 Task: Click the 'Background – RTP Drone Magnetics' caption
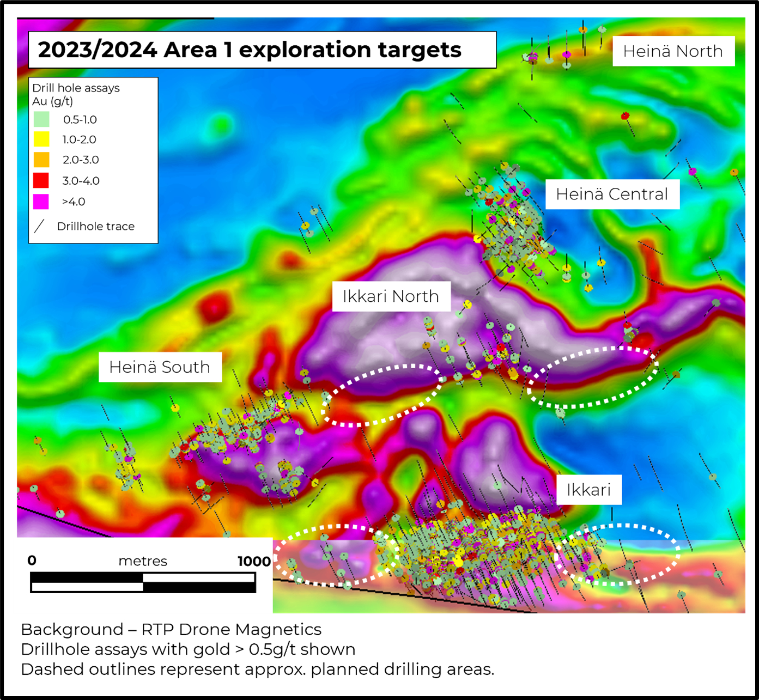pyautogui.click(x=171, y=630)
